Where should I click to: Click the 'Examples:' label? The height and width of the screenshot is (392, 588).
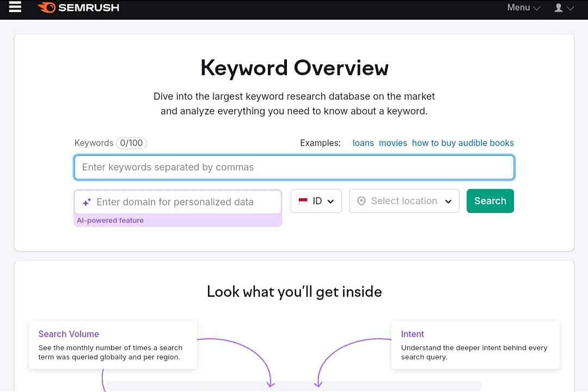pyautogui.click(x=320, y=143)
